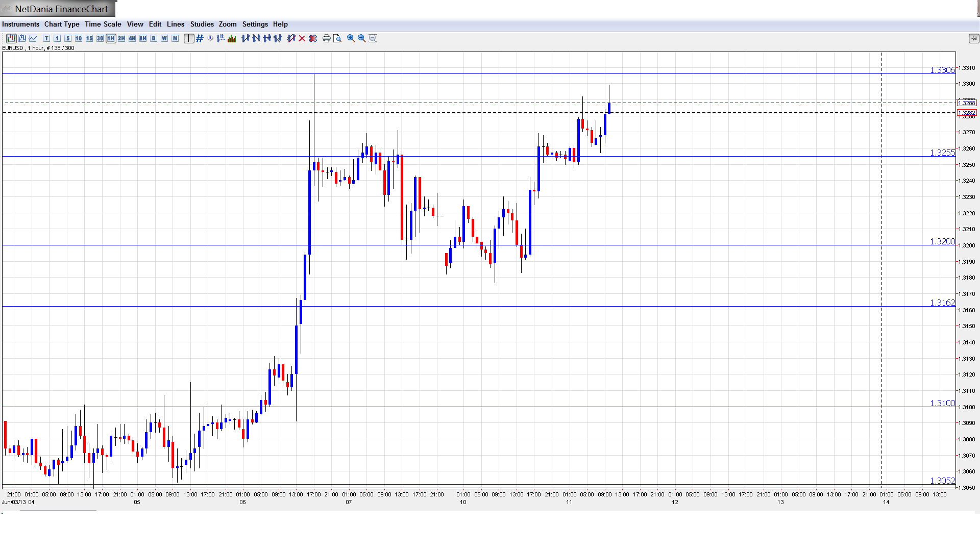
Task: Click the print chart icon
Action: (326, 38)
